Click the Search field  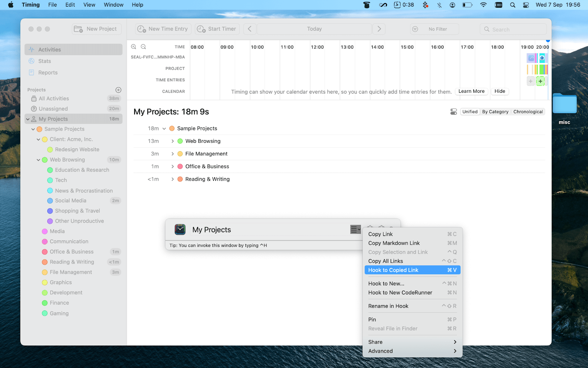click(x=513, y=29)
